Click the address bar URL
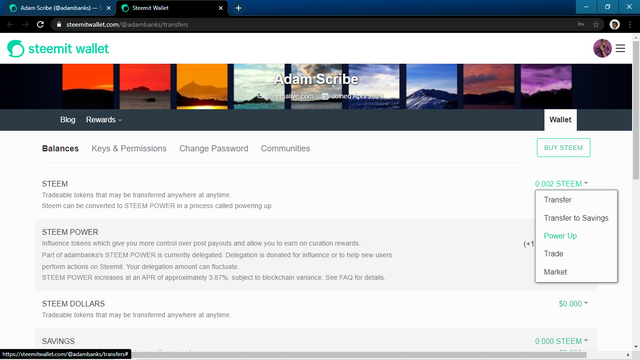The width and height of the screenshot is (640, 360). pyautogui.click(x=127, y=24)
